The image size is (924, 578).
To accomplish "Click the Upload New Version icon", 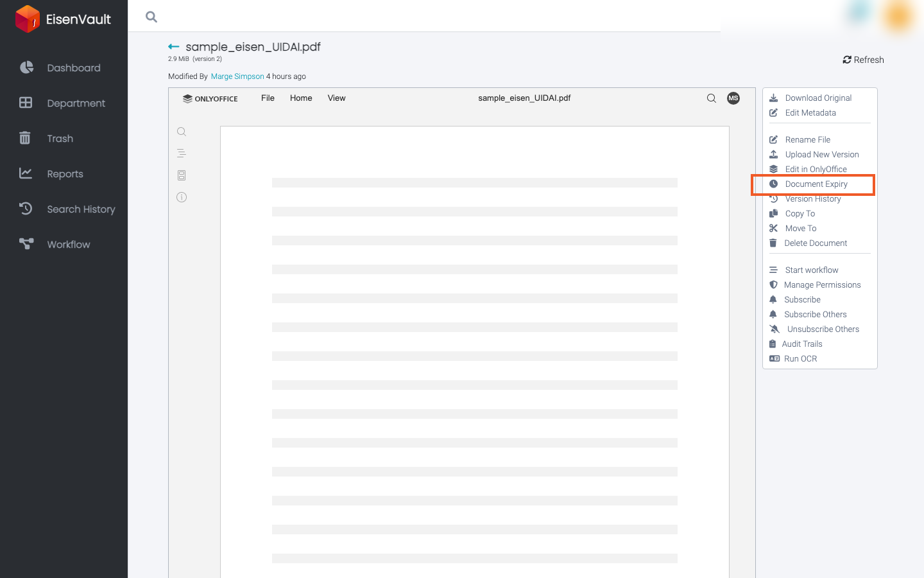I will (x=774, y=154).
